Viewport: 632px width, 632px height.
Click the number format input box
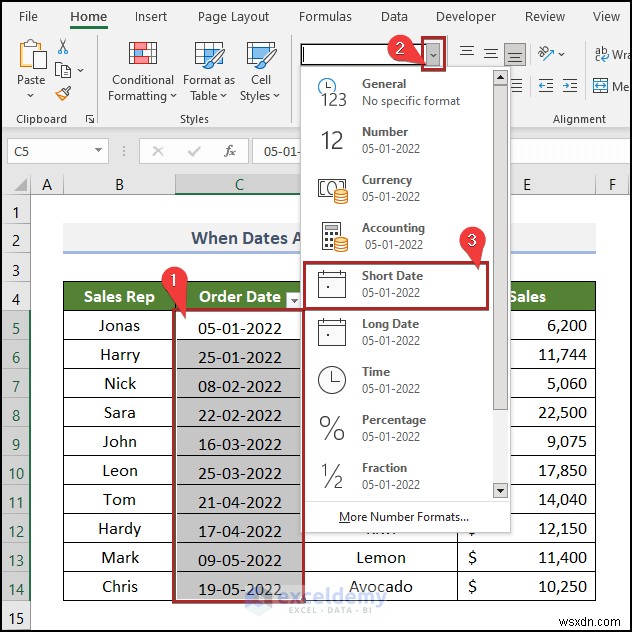click(x=362, y=54)
